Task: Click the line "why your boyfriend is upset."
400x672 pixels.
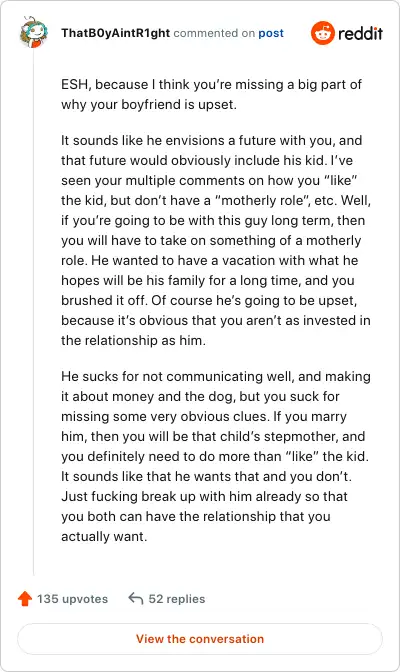Action: [x=149, y=104]
